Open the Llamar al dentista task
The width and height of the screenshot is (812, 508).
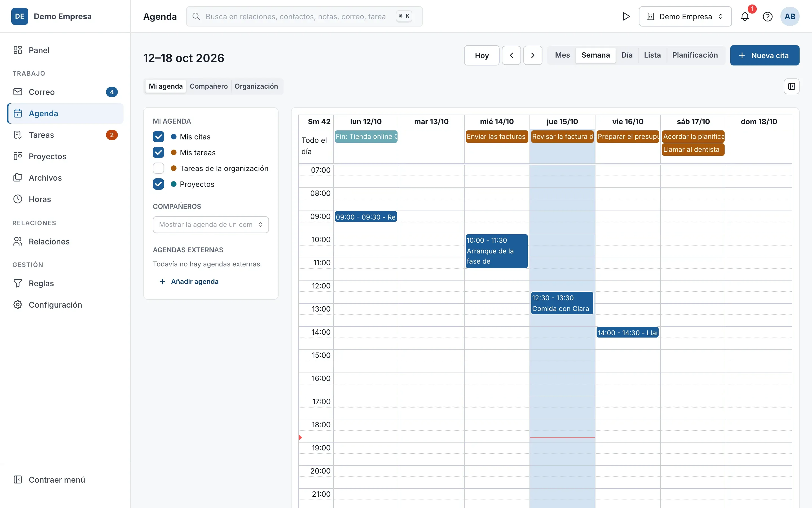click(x=693, y=150)
